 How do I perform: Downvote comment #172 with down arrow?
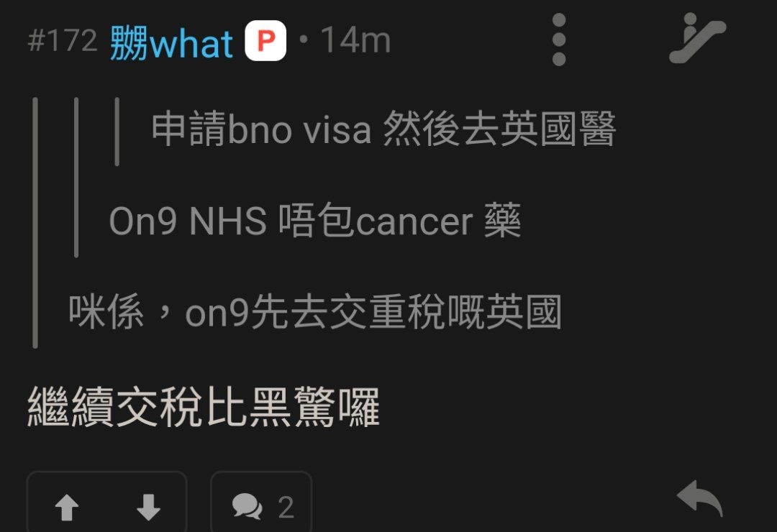pos(148,508)
